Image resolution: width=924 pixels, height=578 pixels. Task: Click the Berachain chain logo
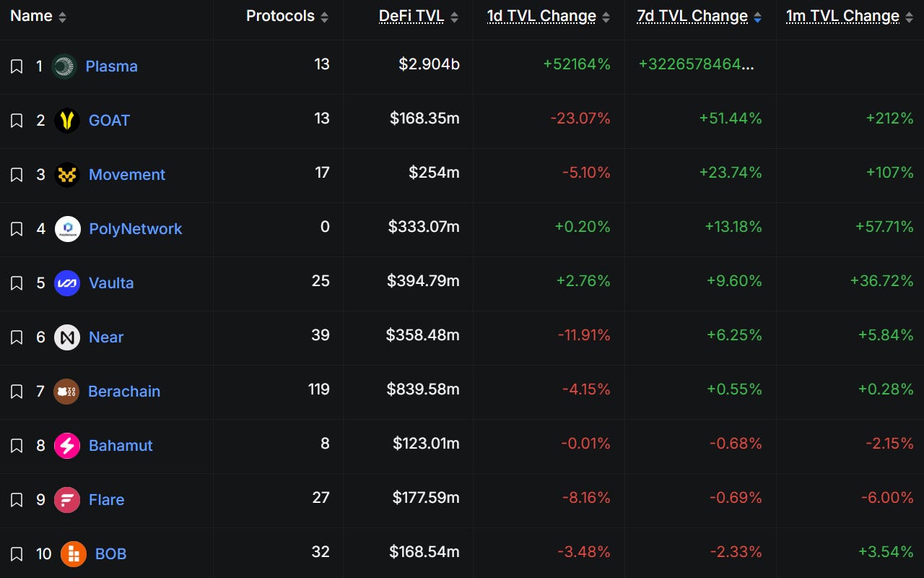tap(66, 392)
